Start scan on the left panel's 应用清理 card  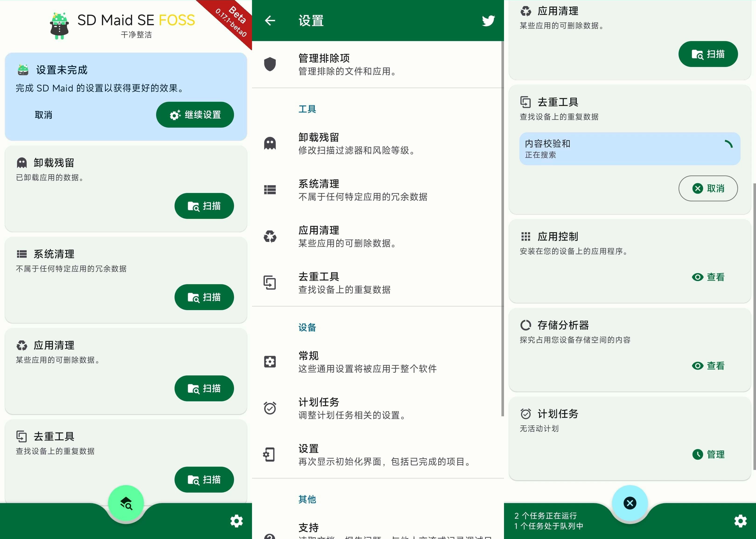[204, 388]
